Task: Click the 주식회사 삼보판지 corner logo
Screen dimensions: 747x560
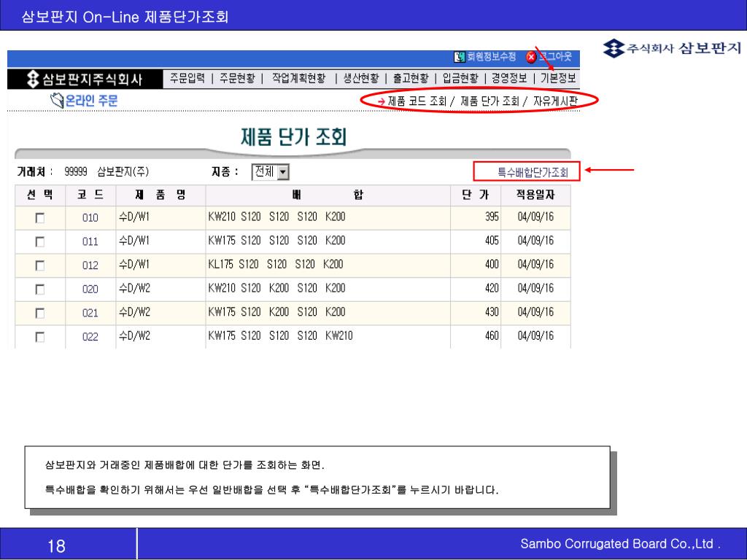Action: point(672,48)
